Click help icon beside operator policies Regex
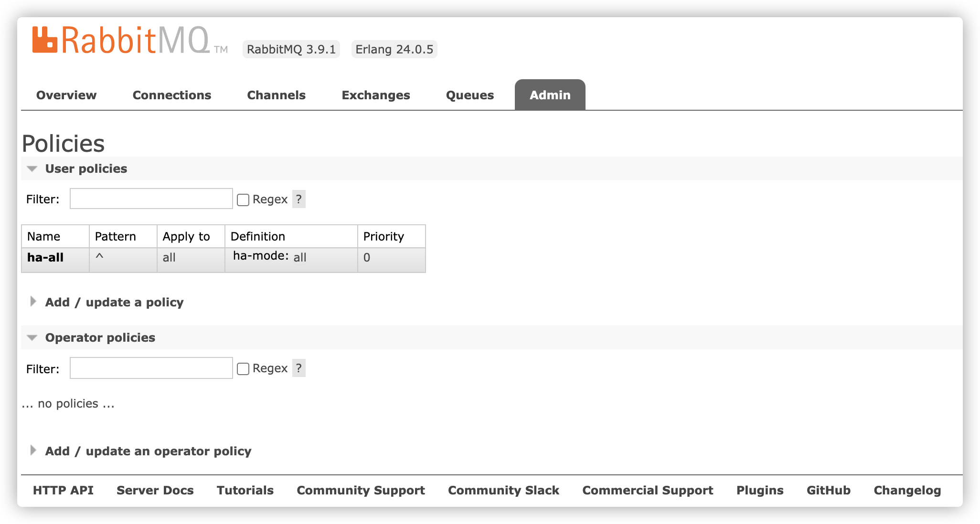The width and height of the screenshot is (980, 524). click(x=298, y=368)
